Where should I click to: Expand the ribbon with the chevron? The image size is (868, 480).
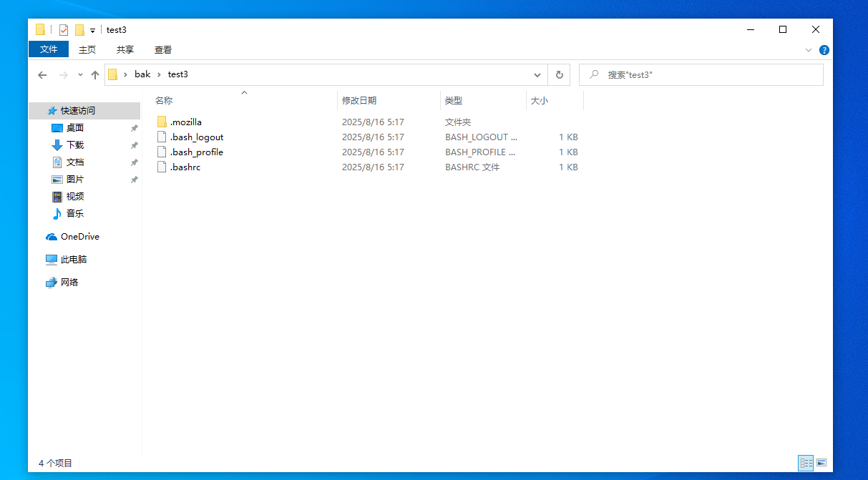809,50
